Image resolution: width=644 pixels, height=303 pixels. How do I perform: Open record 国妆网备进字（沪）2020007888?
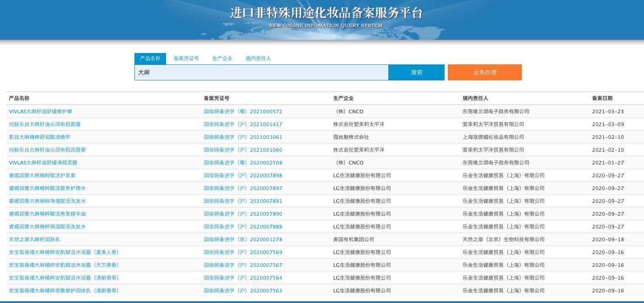coord(243,227)
